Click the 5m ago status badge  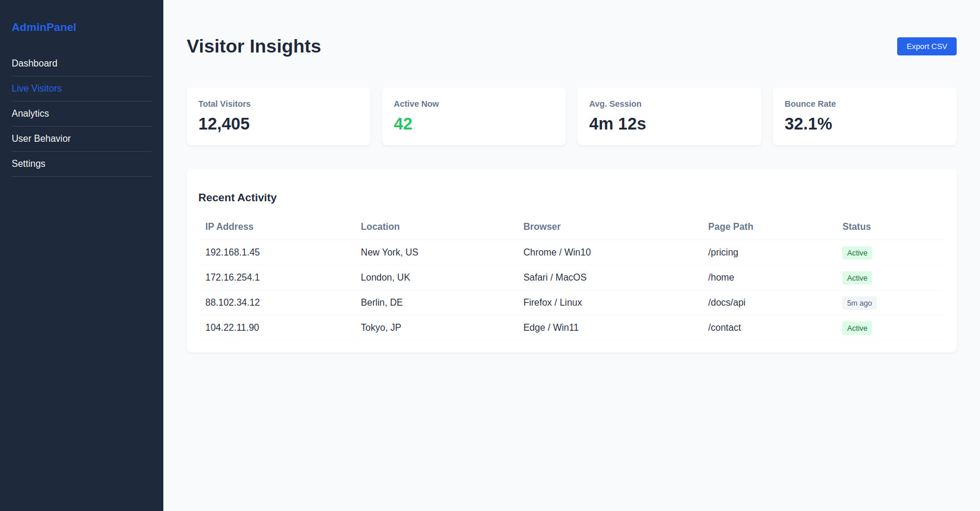[859, 303]
